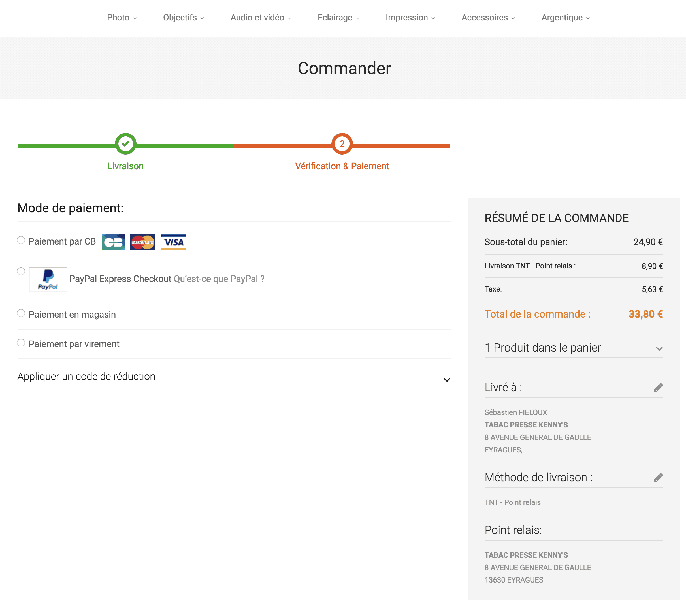Go back to Livraison step label
The image size is (686, 616).
point(126,166)
